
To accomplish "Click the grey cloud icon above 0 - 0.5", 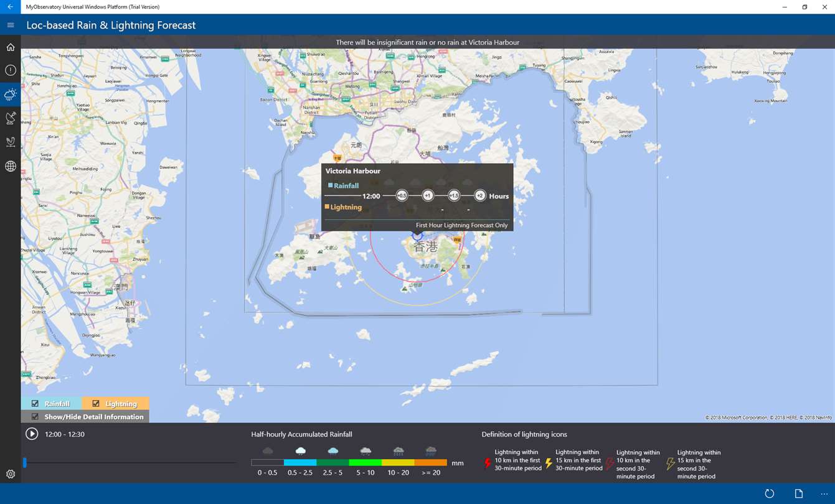I will pyautogui.click(x=268, y=450).
